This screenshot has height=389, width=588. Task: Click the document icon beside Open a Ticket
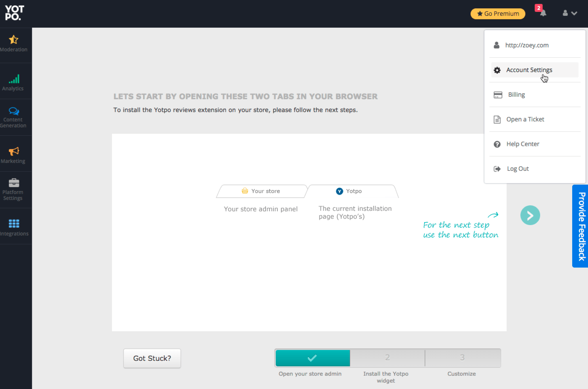(497, 119)
